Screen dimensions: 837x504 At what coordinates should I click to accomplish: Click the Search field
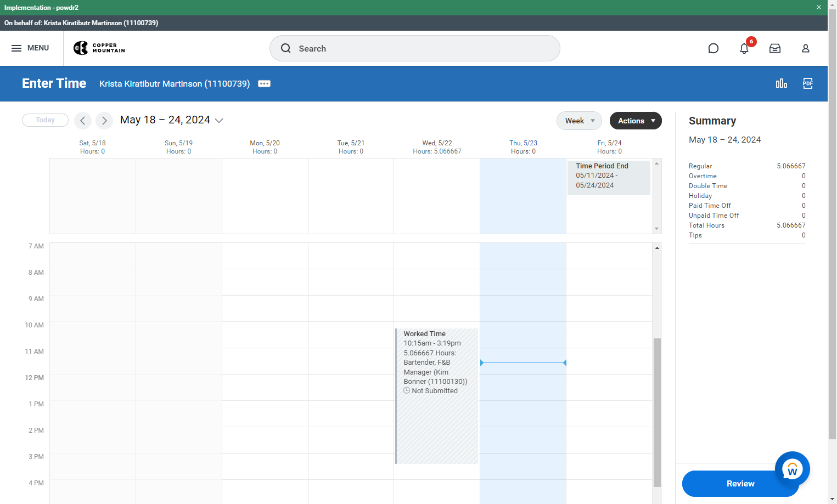pyautogui.click(x=414, y=48)
